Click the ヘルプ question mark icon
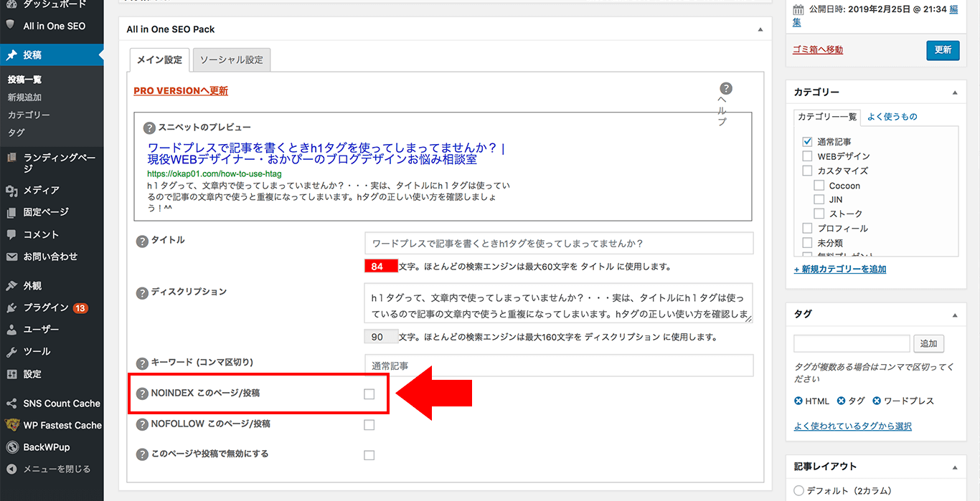980x501 pixels. click(726, 89)
